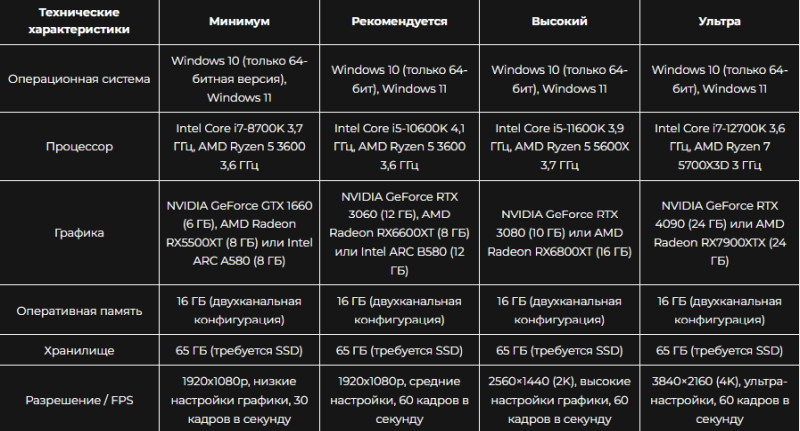
Task: Select the "Процессор" row label
Action: (x=78, y=146)
